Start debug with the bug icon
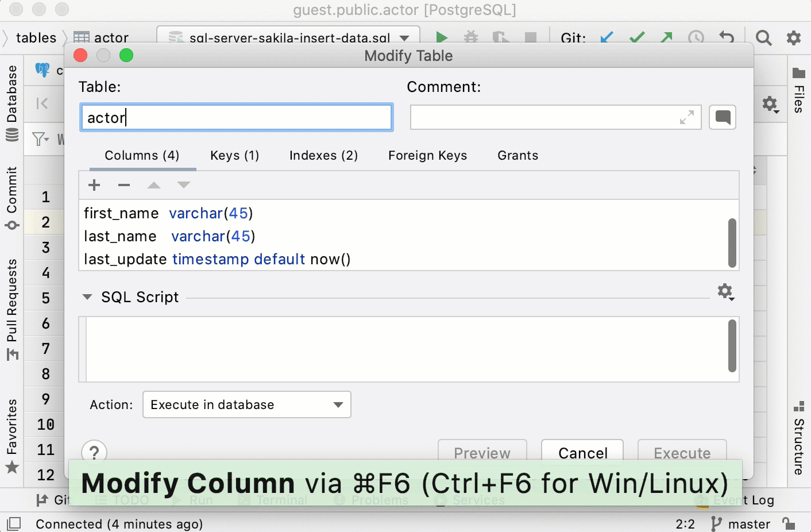 (x=471, y=38)
